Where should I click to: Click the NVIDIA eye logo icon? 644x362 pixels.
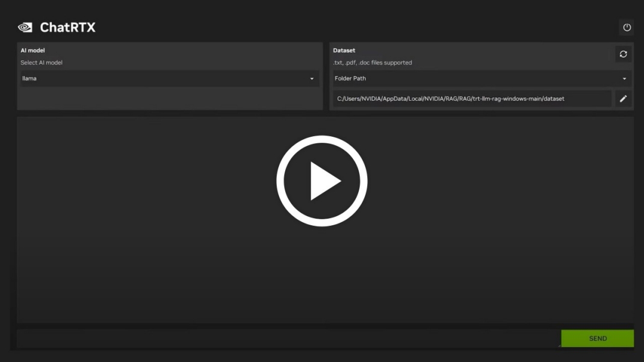pos(25,28)
